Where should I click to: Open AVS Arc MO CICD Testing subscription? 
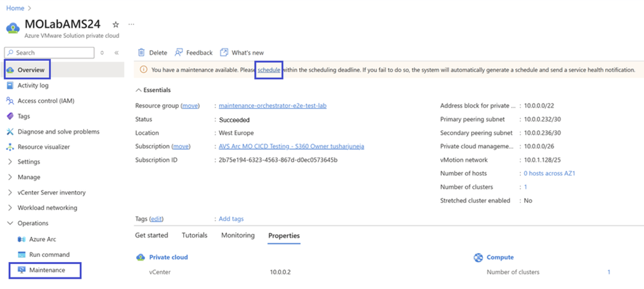click(x=291, y=146)
